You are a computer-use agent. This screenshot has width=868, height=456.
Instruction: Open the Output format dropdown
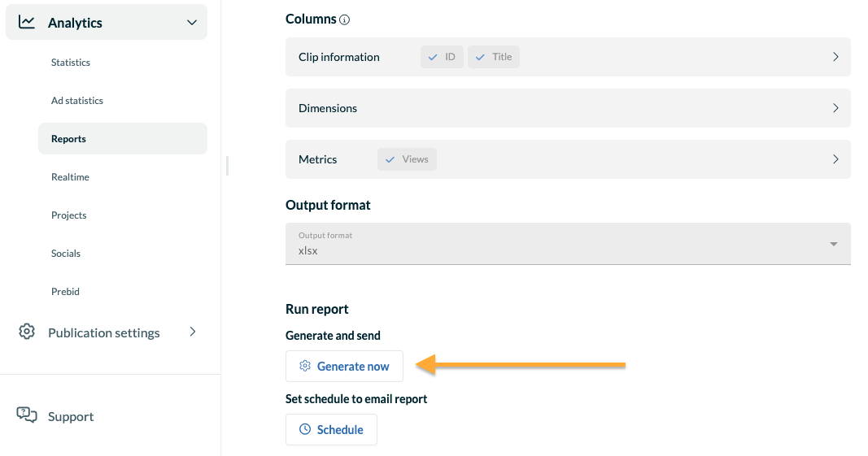coord(568,244)
